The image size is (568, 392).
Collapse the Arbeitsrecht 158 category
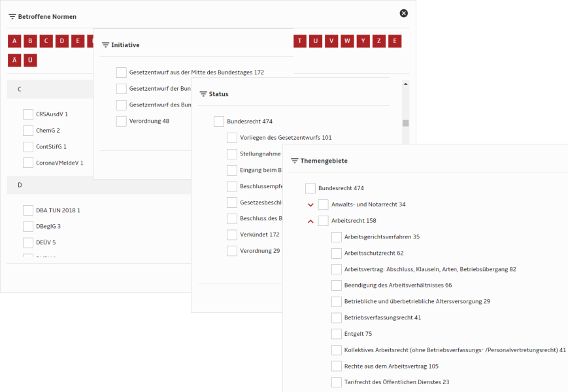pos(310,221)
